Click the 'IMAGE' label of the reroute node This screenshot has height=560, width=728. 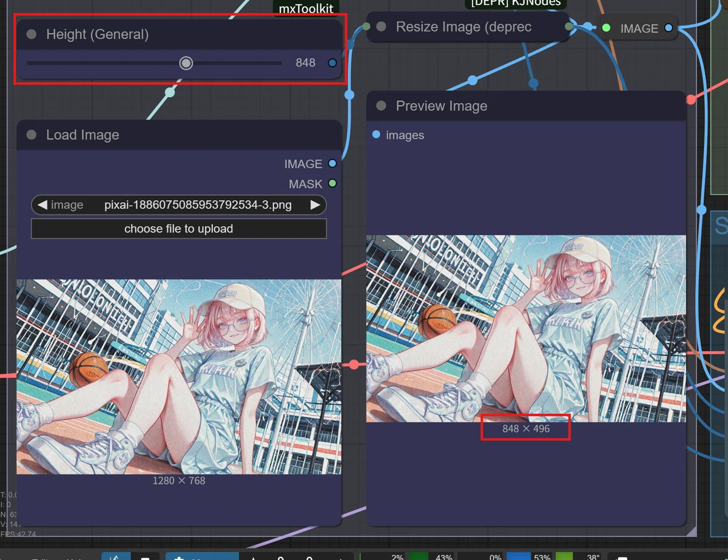pyautogui.click(x=639, y=29)
